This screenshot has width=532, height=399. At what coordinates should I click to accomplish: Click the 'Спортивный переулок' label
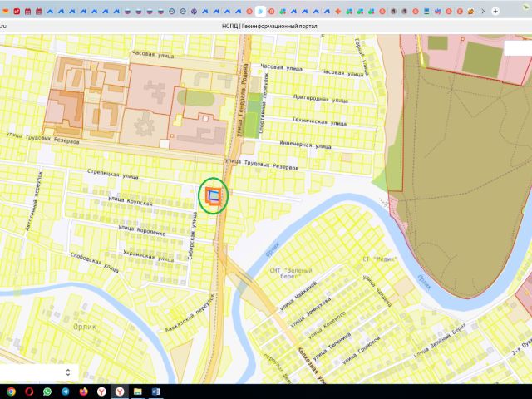point(264,103)
